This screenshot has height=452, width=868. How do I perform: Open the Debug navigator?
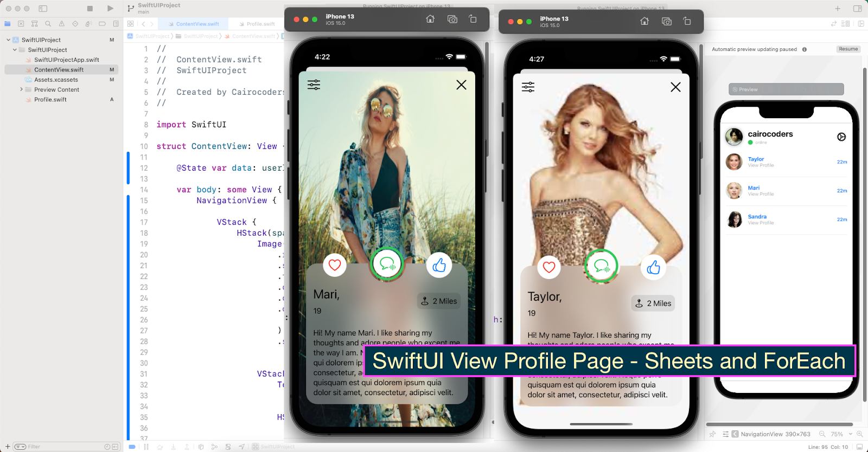(88, 24)
